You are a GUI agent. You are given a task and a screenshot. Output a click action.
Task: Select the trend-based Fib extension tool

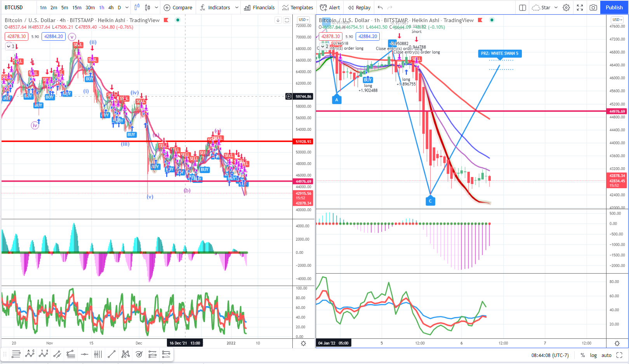click(x=166, y=354)
